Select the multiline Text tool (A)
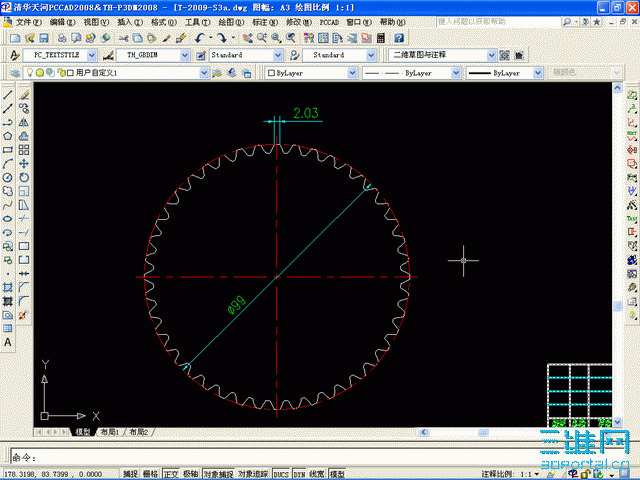The image size is (640, 480). pos(8,342)
